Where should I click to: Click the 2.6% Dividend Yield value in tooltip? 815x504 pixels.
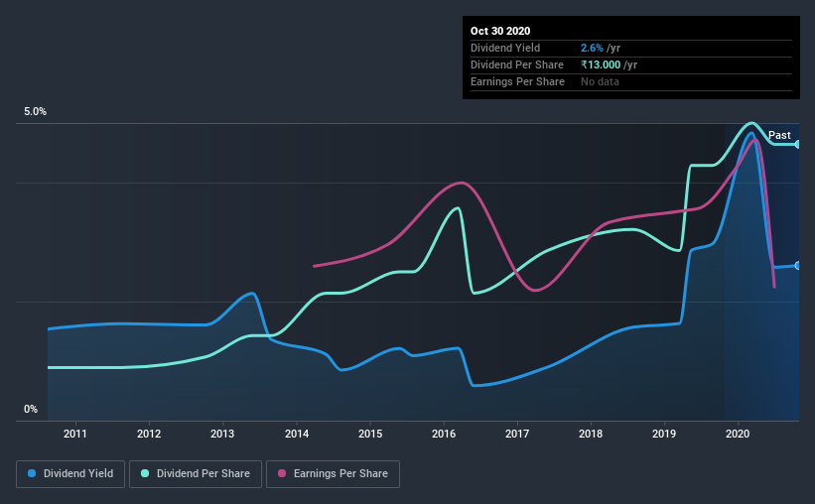click(592, 48)
